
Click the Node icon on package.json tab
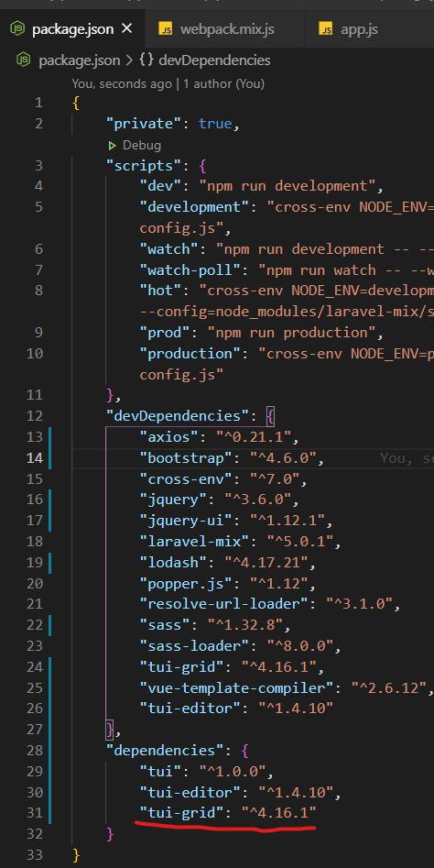(19, 28)
